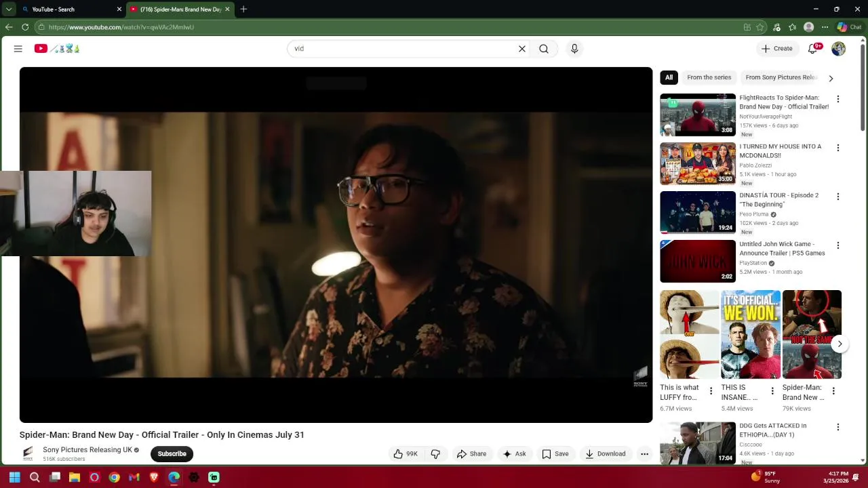
Task: Share the Spider-Man trailer
Action: (x=471, y=454)
